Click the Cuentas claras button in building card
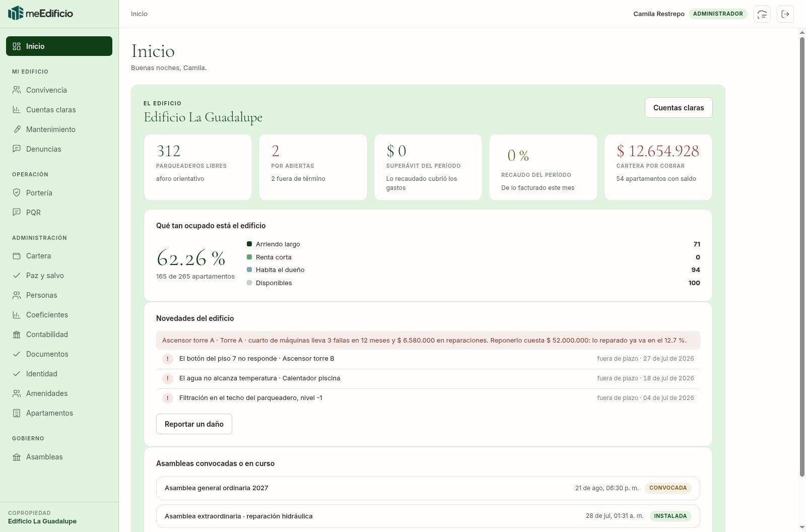The height and width of the screenshot is (532, 806). (x=679, y=108)
